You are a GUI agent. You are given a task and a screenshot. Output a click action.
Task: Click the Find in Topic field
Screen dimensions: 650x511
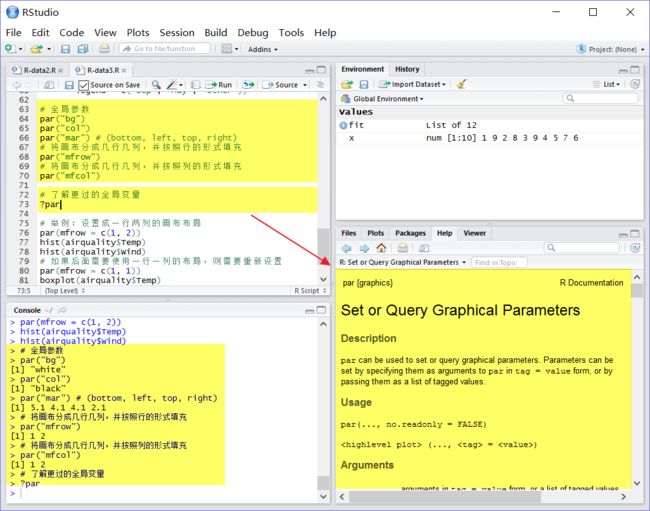[x=499, y=262]
